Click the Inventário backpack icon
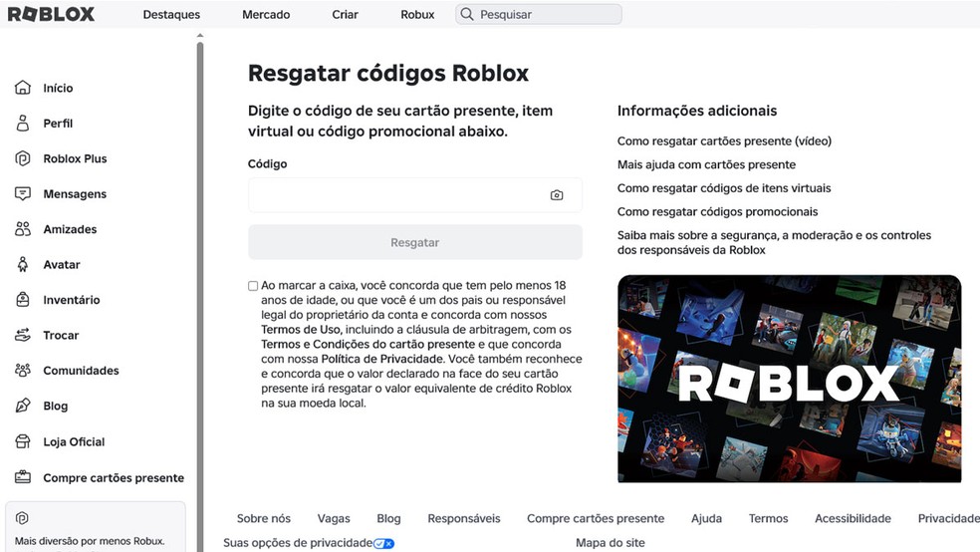980x552 pixels. [x=23, y=300]
